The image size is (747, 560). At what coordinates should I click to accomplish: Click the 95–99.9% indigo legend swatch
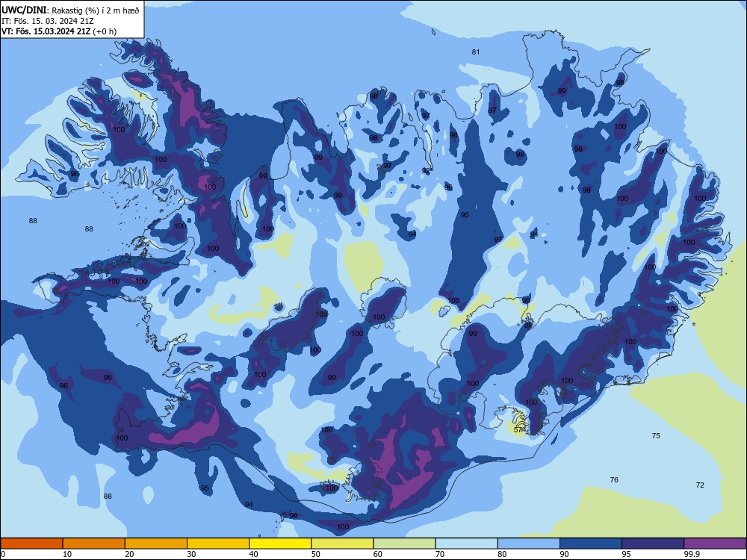point(653,544)
